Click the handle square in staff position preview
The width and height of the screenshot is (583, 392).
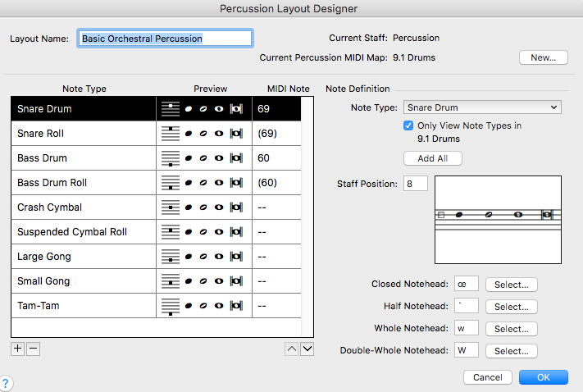click(x=441, y=215)
